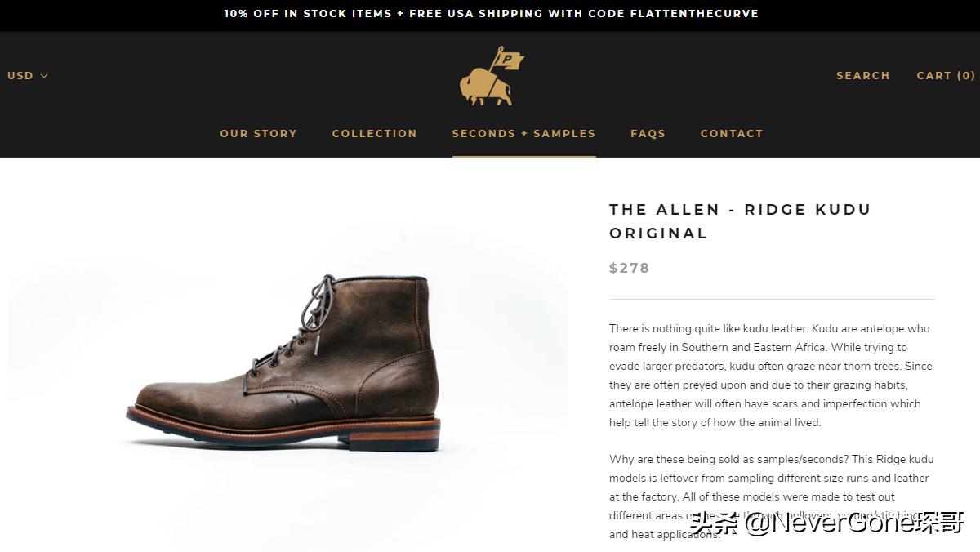Image resolution: width=980 pixels, height=552 pixels.
Task: Click the divider line beneath the price
Action: tap(772, 299)
